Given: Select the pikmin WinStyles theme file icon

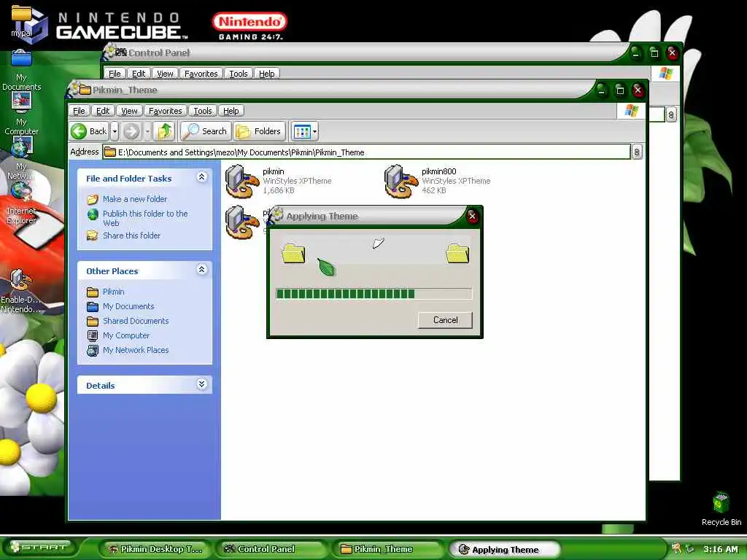Looking at the screenshot, I should (242, 181).
